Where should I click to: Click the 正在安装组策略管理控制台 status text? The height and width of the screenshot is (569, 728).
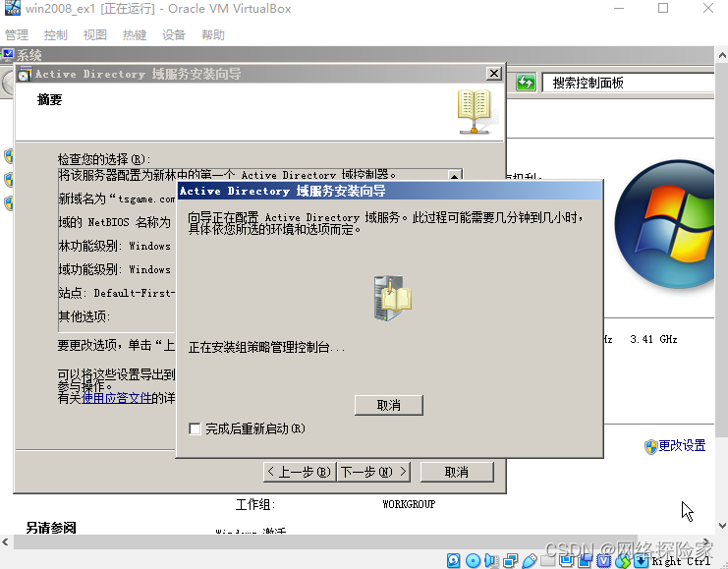tap(266, 347)
